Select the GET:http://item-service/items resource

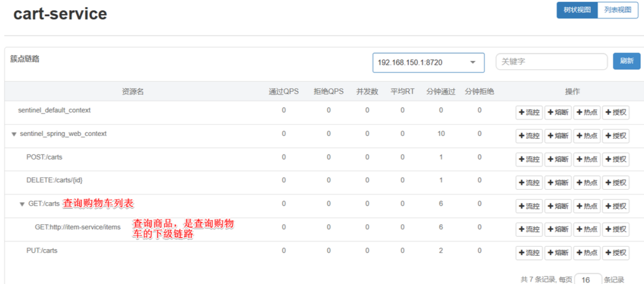78,227
